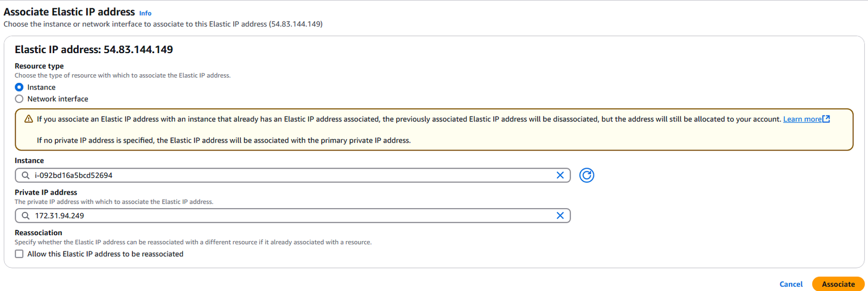Cancel the Elastic IP association
The image size is (868, 291).
pyautogui.click(x=791, y=284)
